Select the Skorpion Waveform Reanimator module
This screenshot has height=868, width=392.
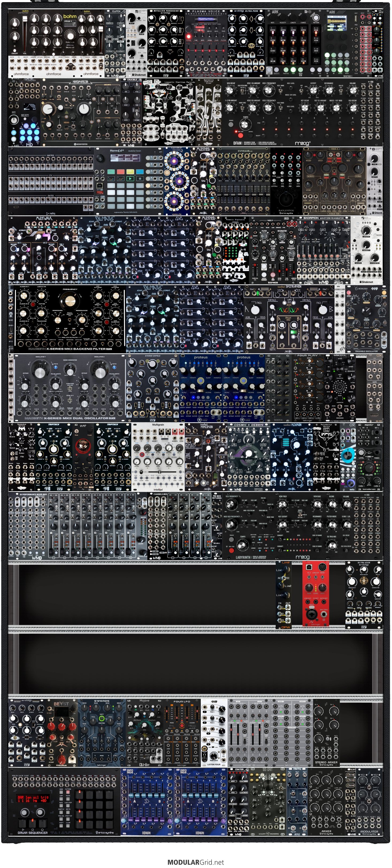point(324,250)
